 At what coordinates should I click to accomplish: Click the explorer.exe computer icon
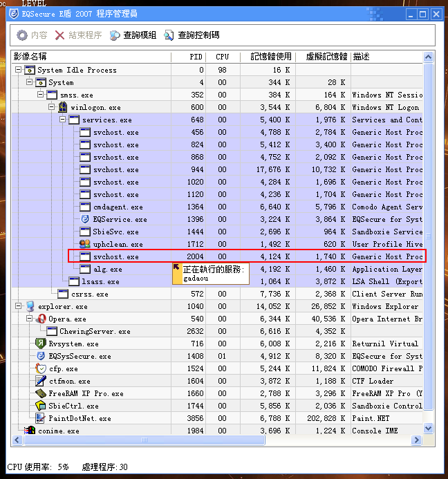click(x=30, y=306)
